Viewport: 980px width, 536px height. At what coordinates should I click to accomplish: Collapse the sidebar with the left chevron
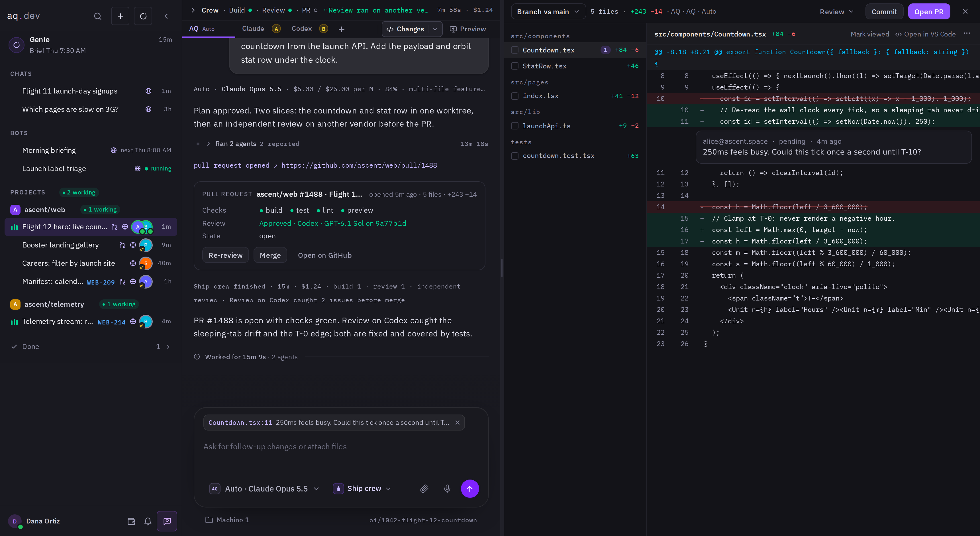click(x=166, y=16)
